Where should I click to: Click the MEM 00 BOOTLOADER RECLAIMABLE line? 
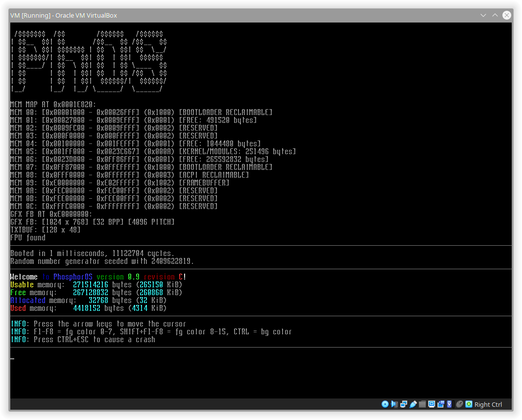pyautogui.click(x=142, y=112)
